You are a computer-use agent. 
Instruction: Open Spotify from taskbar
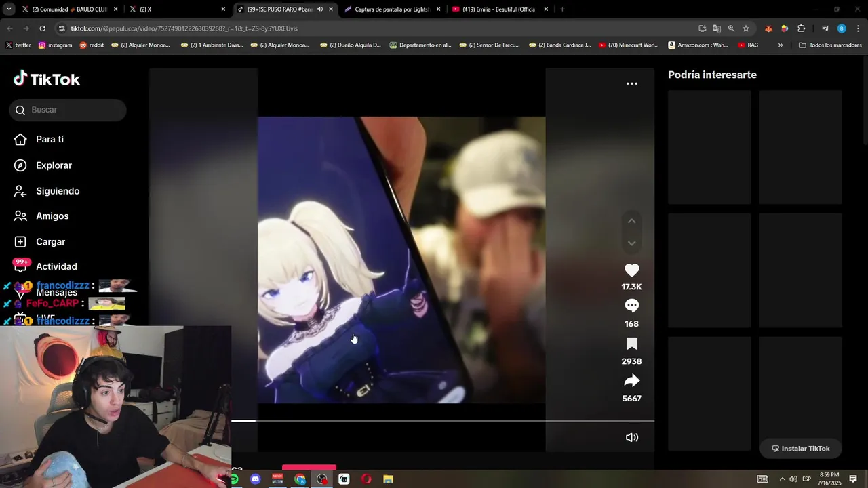(x=234, y=479)
